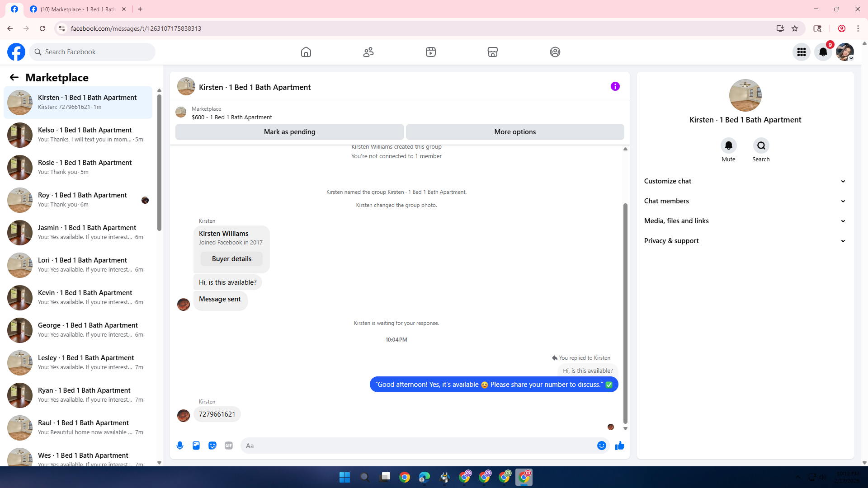Viewport: 868px width, 488px height.
Task: Open notifications bell with 9 badge
Action: [x=823, y=52]
